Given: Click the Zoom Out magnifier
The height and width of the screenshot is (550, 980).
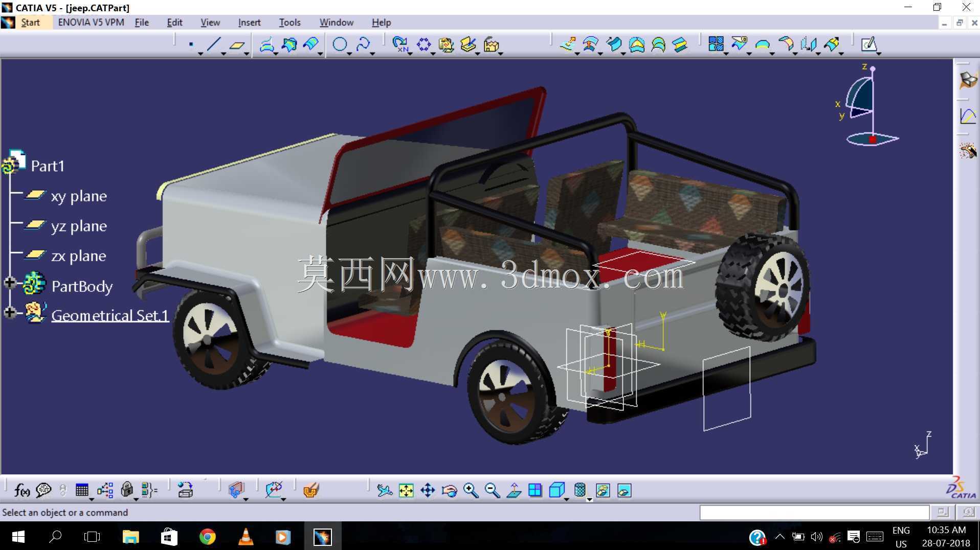Looking at the screenshot, I should click(492, 491).
